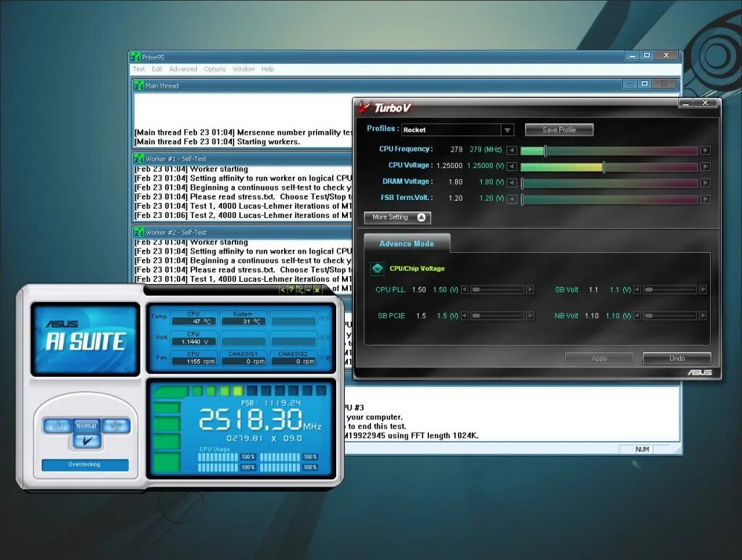Open Prime95 Window menu
The height and width of the screenshot is (560, 742).
[x=243, y=69]
